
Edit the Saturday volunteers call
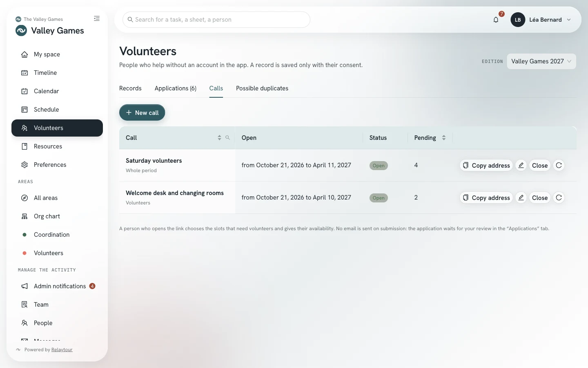[521, 165]
